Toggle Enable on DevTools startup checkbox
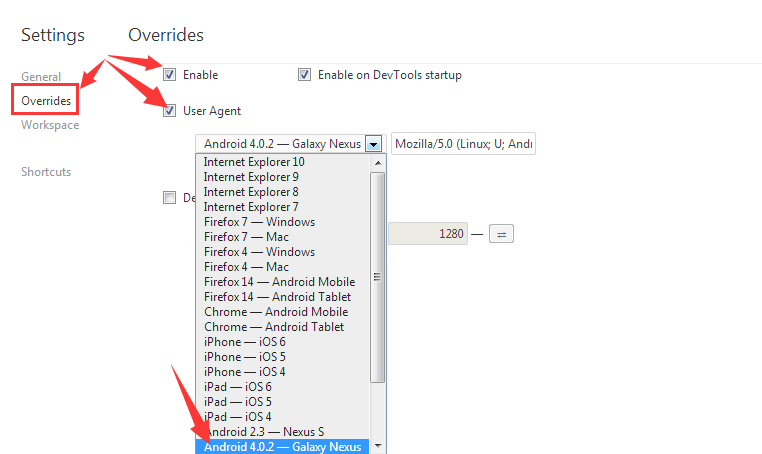762x454 pixels. click(x=304, y=75)
